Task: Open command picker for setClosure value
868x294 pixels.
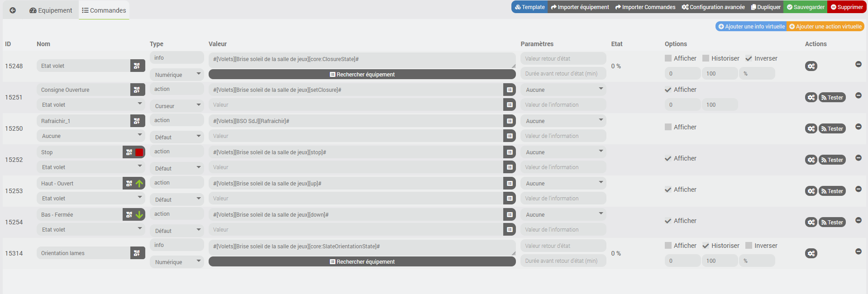Action: coord(510,90)
